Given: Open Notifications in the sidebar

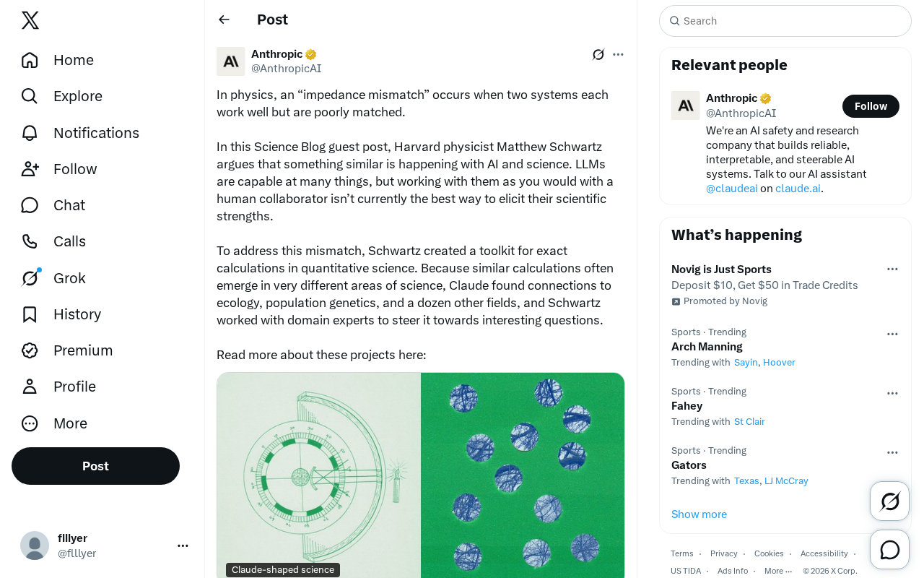Looking at the screenshot, I should coord(80,133).
